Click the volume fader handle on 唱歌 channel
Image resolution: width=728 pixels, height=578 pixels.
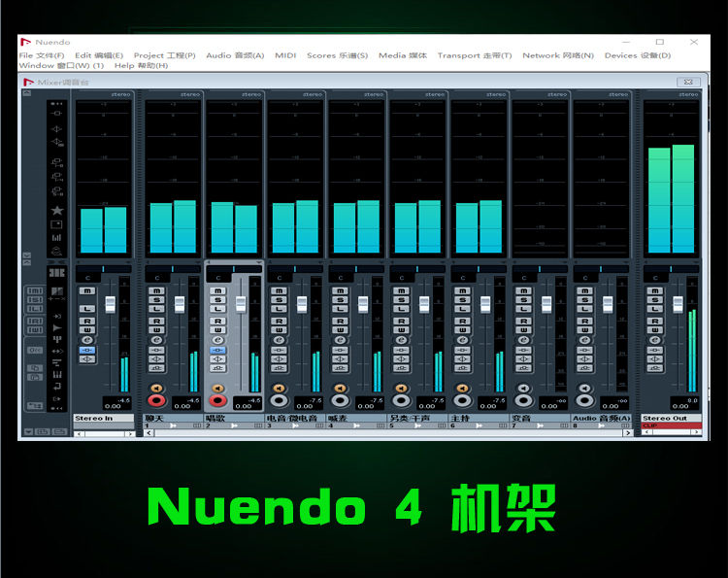[x=241, y=304]
